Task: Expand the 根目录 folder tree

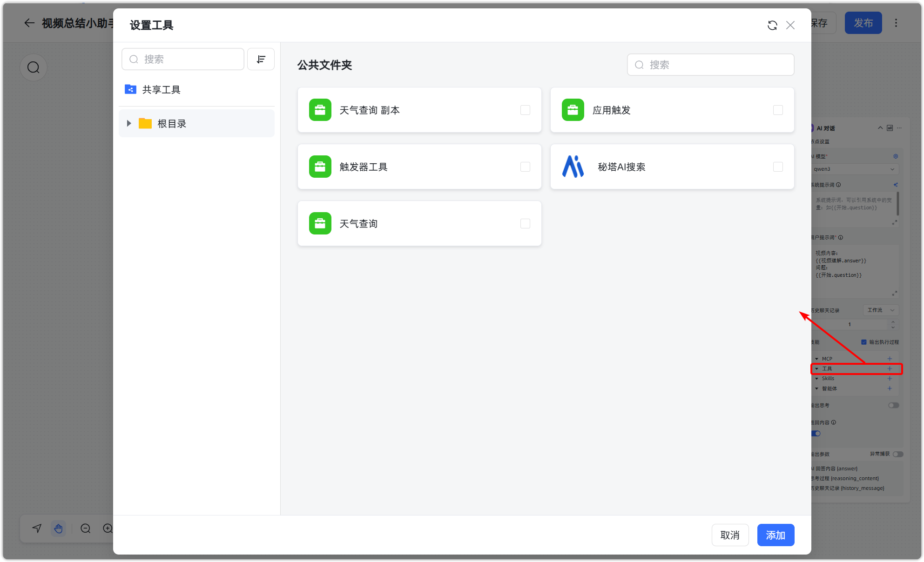Action: pos(129,123)
